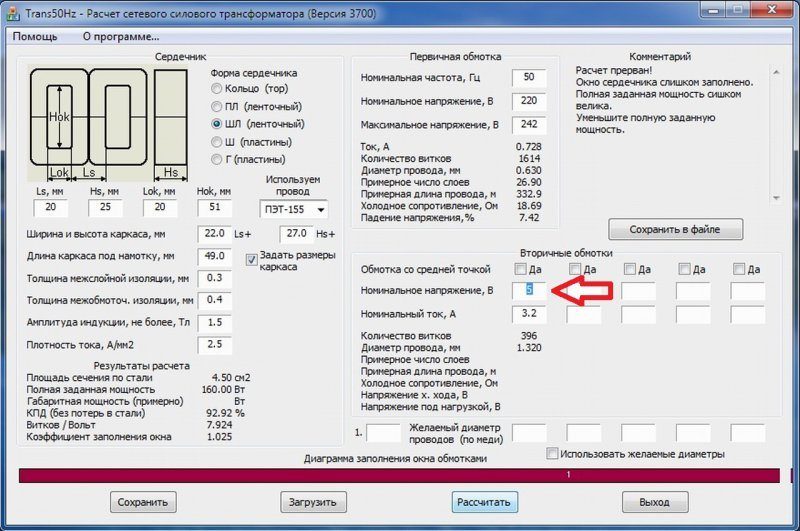Click the Сохранить в файле button
The height and width of the screenshot is (531, 800).
click(675, 230)
